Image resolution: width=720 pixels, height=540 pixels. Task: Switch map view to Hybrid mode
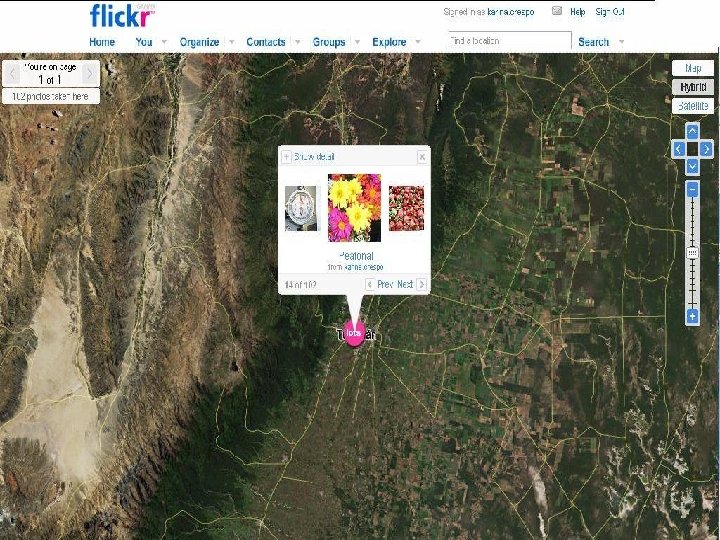click(x=693, y=87)
